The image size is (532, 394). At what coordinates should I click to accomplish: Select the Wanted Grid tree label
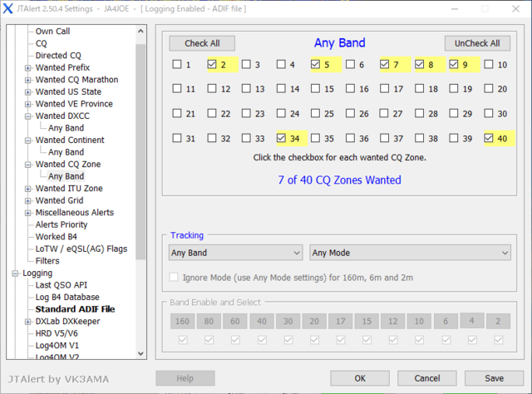pos(59,200)
